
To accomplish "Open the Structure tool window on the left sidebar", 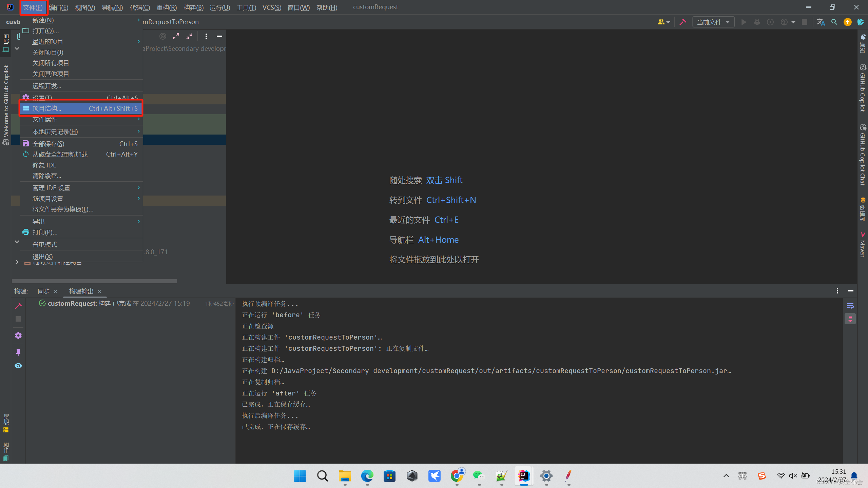I will 6,423.
